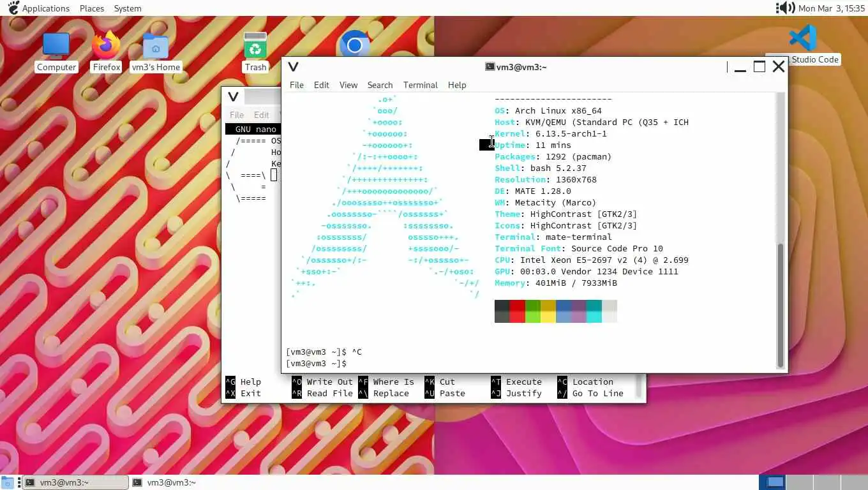This screenshot has height=490, width=868.
Task: Open the Search menu in the terminal
Action: [380, 85]
